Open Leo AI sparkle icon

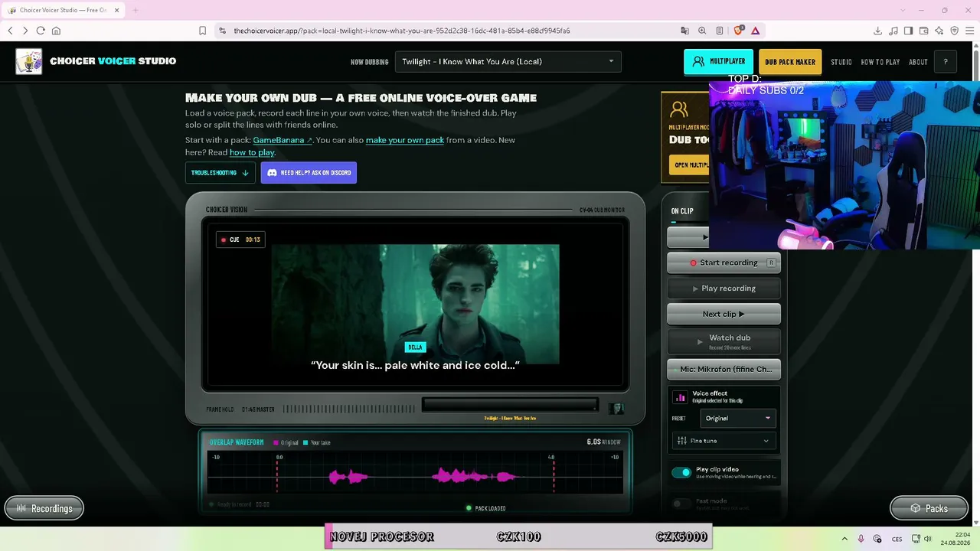pyautogui.click(x=939, y=31)
